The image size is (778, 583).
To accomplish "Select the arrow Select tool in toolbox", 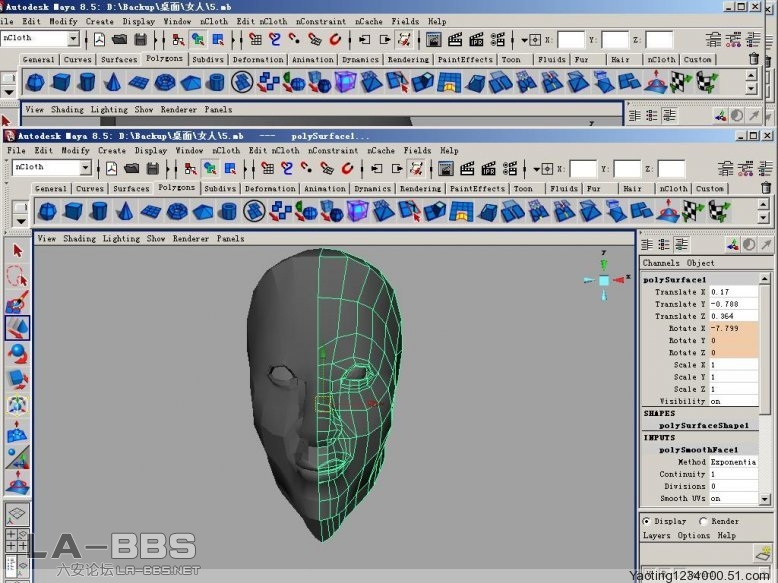I will (17, 250).
